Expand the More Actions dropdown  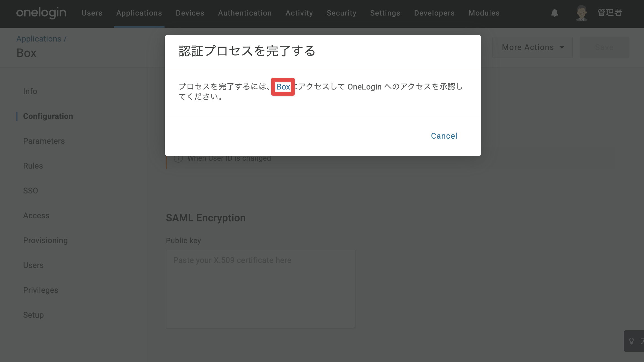[533, 47]
